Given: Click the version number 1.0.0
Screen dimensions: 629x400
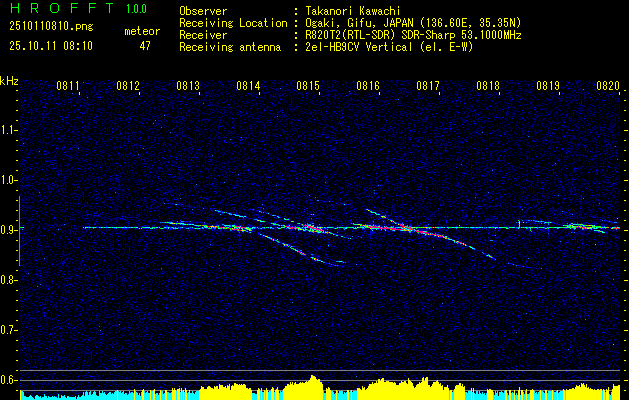Looking at the screenshot, I should (136, 8).
